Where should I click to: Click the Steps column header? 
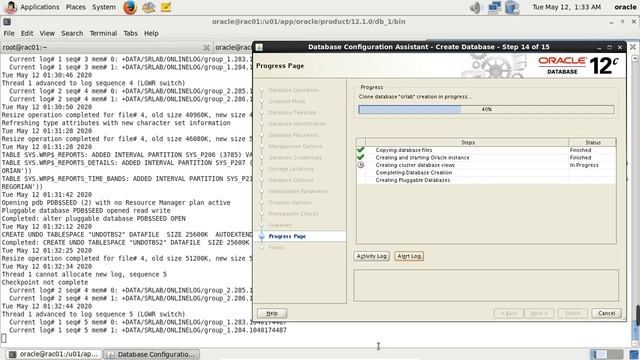coord(467,142)
